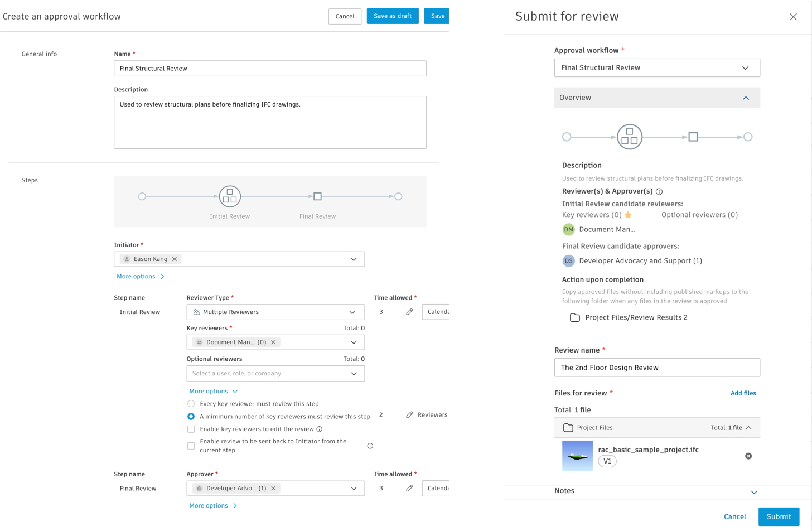Remove Document Man... from Key reviewers
Viewport: 812px width, 531px height.
273,342
